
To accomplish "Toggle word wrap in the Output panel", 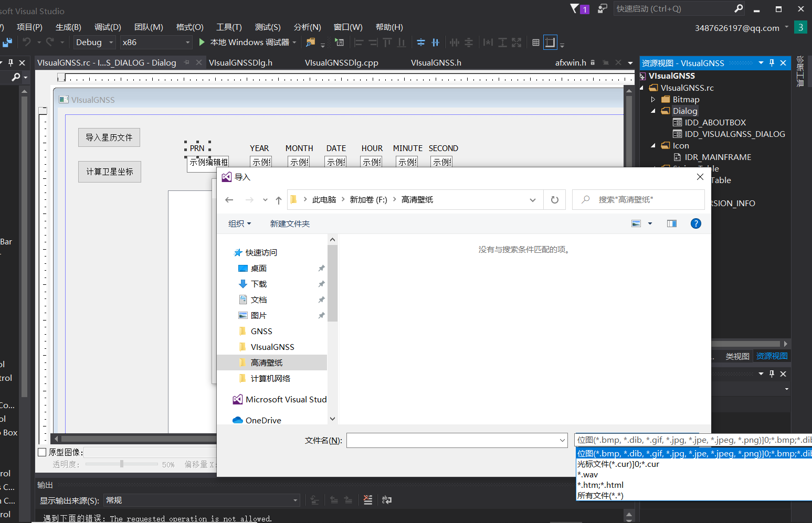I will 387,500.
